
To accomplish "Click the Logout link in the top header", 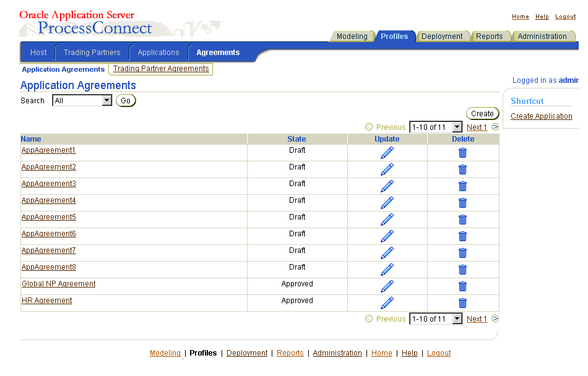I will point(566,17).
